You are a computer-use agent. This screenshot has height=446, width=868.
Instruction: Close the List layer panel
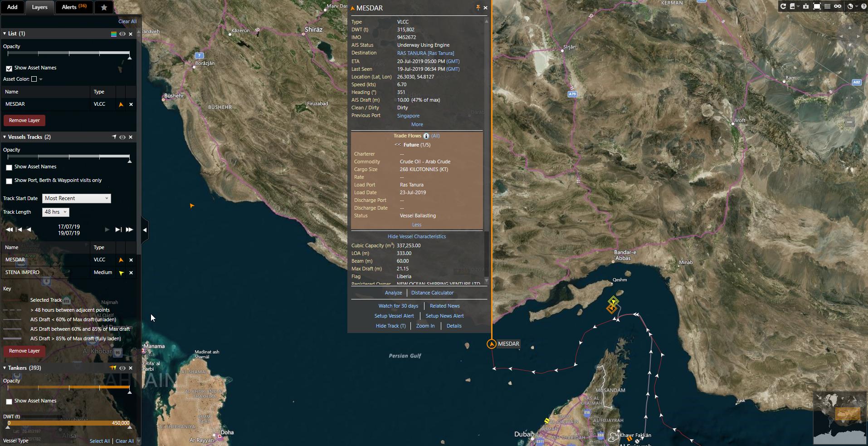[131, 34]
